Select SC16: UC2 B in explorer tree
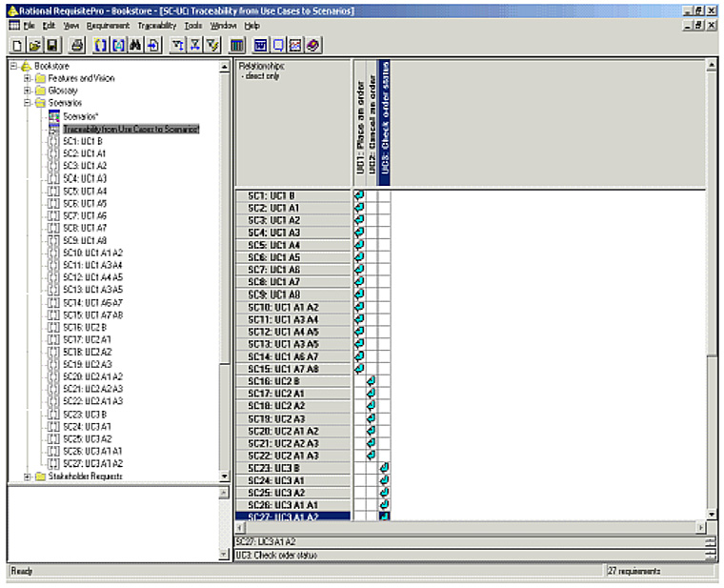Screen dimensions: 724x588 [85, 327]
